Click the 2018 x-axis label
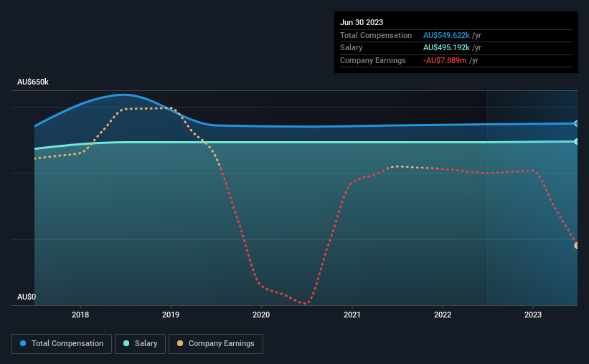 click(80, 315)
